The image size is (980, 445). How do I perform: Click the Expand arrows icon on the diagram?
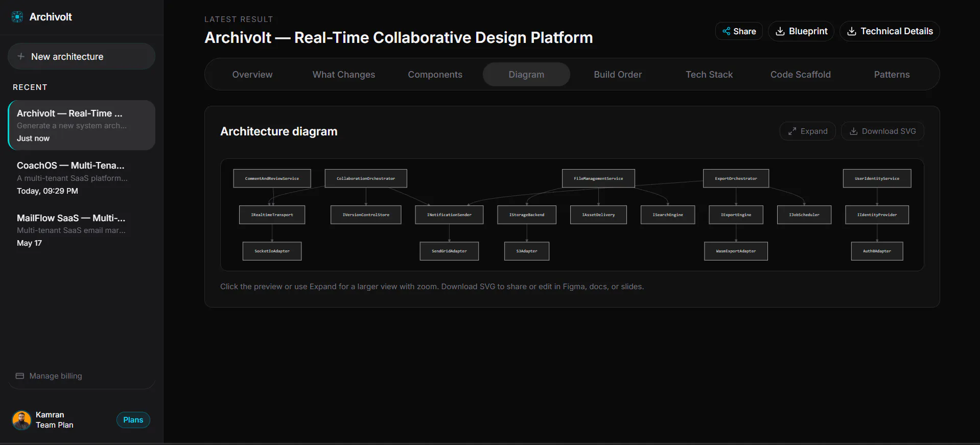tap(792, 131)
